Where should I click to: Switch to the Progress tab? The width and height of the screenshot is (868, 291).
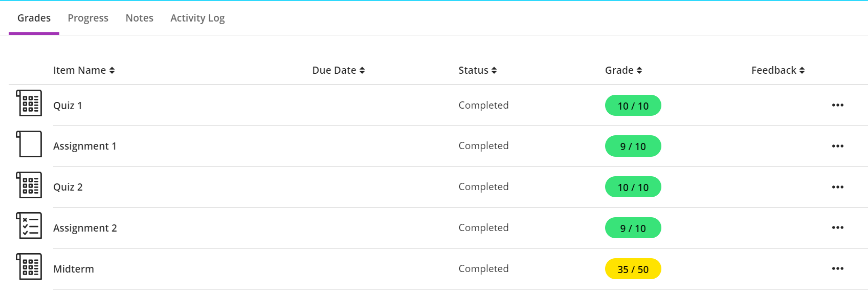pos(88,18)
